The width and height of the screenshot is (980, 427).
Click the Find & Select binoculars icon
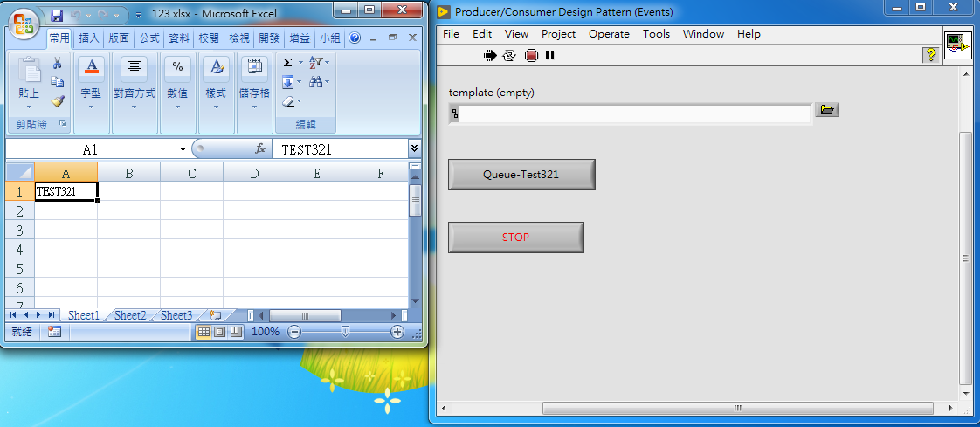pyautogui.click(x=316, y=82)
